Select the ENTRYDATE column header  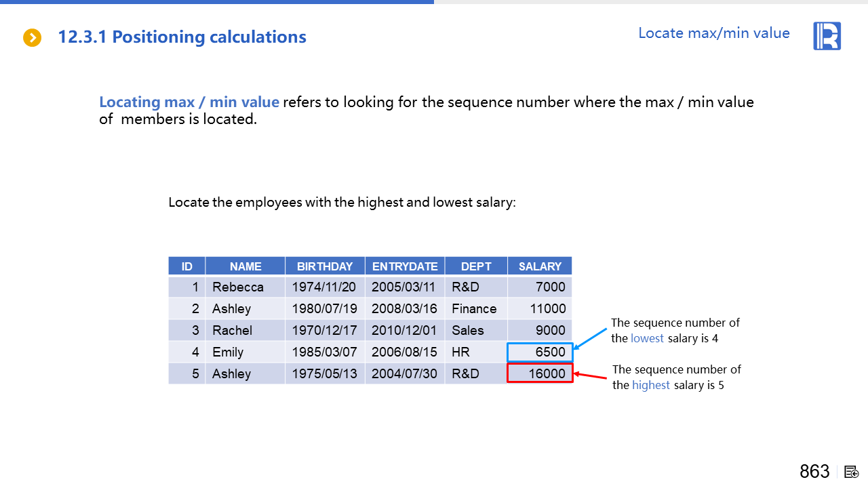point(405,266)
